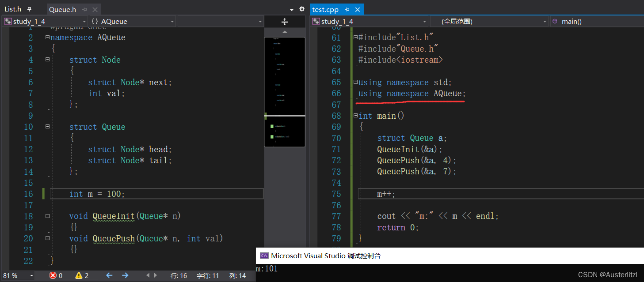Open the tab settings gear icon
The height and width of the screenshot is (282, 644).
coord(302,9)
